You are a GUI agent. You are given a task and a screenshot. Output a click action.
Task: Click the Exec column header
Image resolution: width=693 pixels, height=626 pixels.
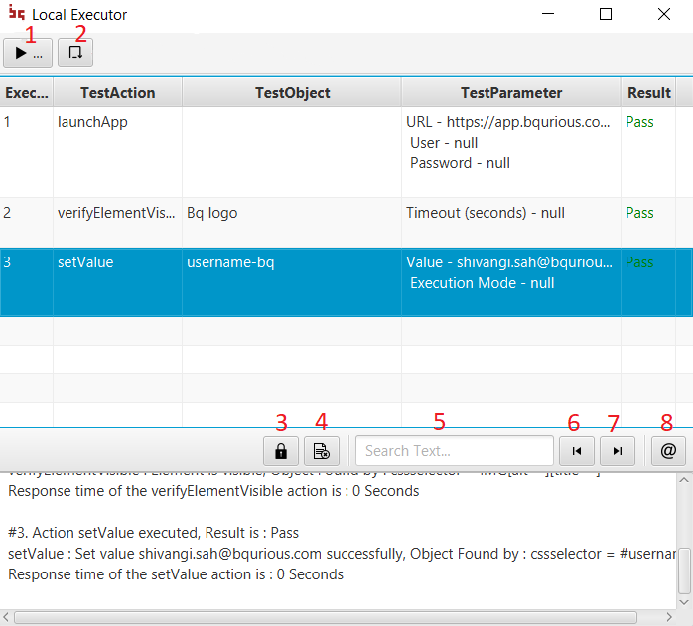pos(27,92)
